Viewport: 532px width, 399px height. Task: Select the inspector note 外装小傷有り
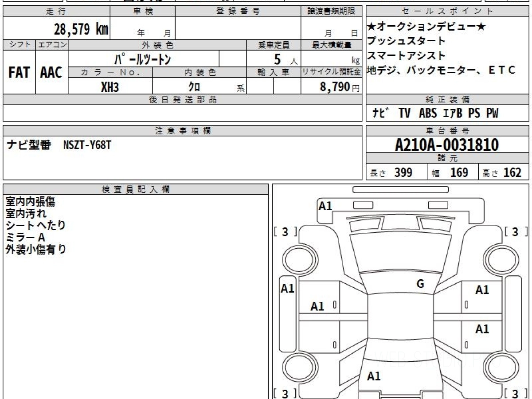coord(35,249)
